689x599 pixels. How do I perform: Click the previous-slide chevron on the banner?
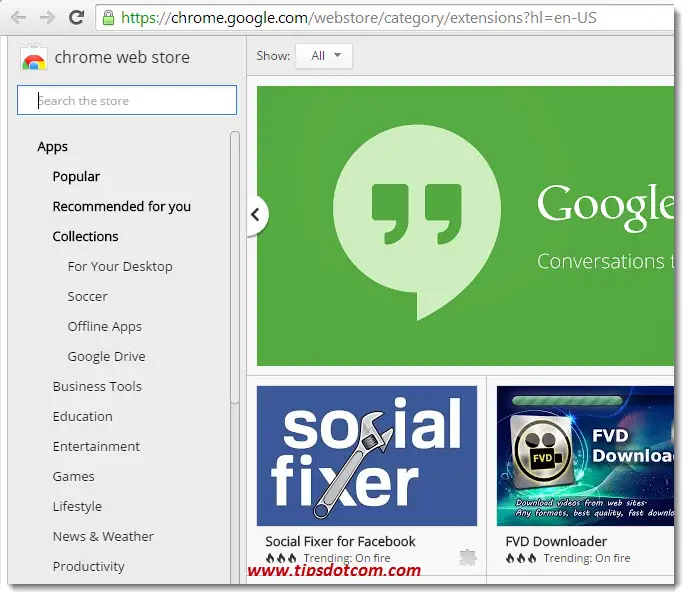[256, 215]
